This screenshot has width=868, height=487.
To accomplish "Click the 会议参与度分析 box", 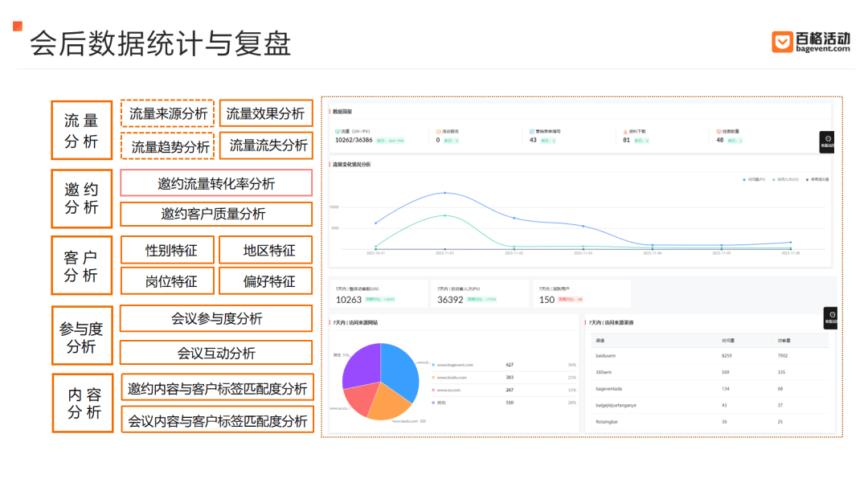I will 216,319.
